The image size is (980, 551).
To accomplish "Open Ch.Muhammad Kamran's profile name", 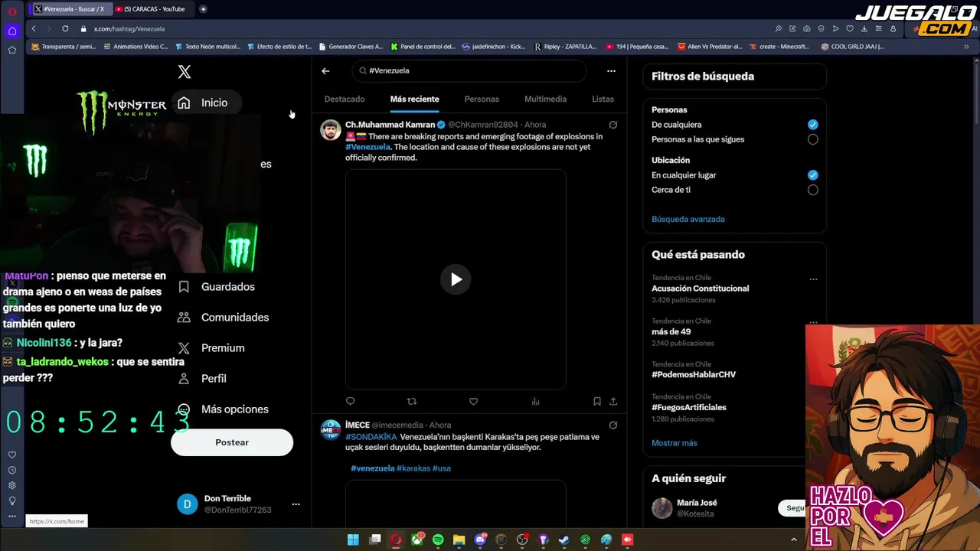I will click(390, 125).
